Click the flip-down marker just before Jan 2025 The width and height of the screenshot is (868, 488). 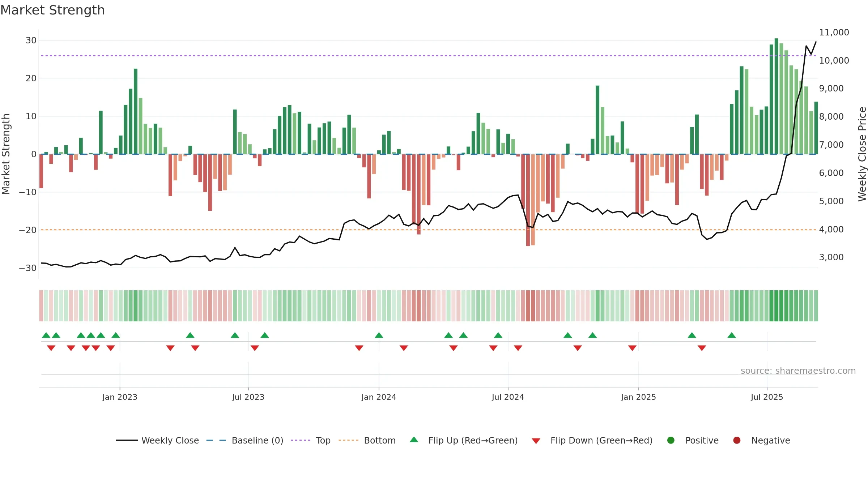(632, 348)
